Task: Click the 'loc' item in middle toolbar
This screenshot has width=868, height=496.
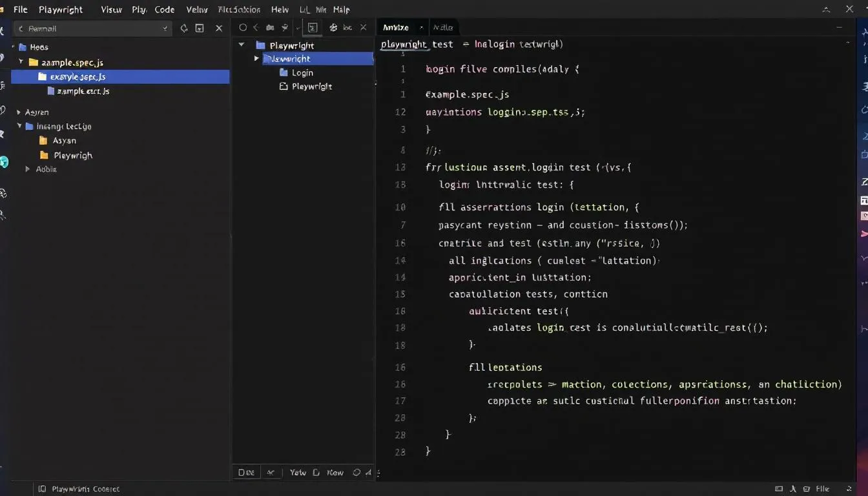Action: pos(347,28)
